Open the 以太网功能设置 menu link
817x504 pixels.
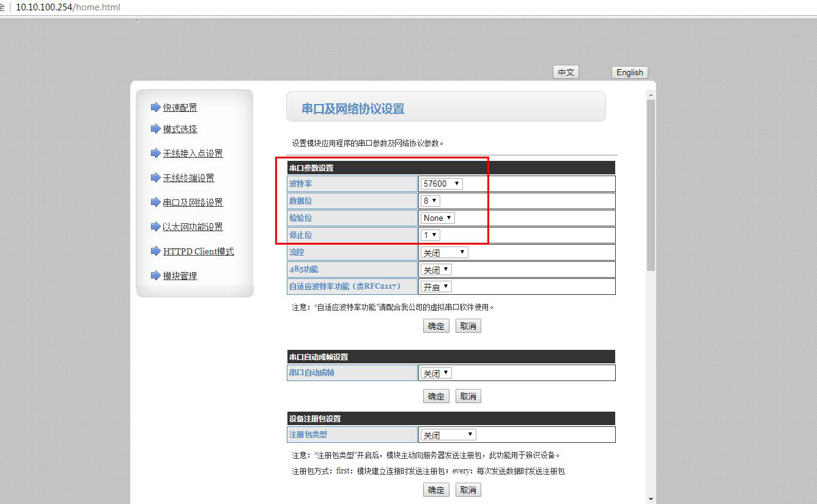[x=193, y=227]
